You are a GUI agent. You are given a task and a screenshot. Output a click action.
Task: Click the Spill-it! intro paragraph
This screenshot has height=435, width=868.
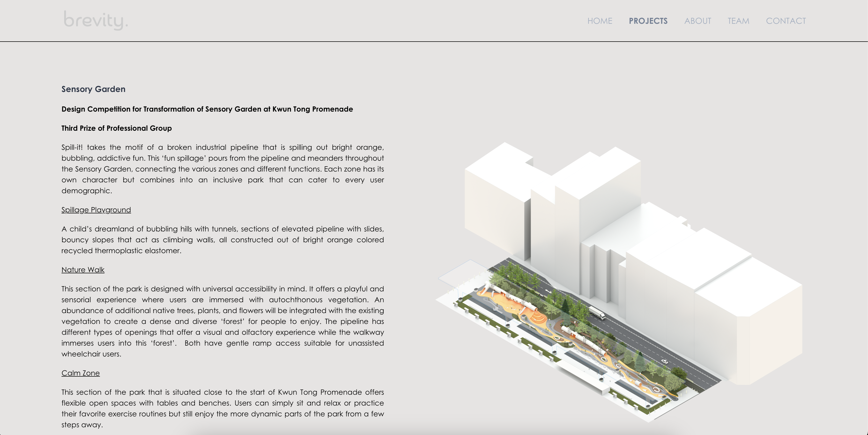(222, 169)
